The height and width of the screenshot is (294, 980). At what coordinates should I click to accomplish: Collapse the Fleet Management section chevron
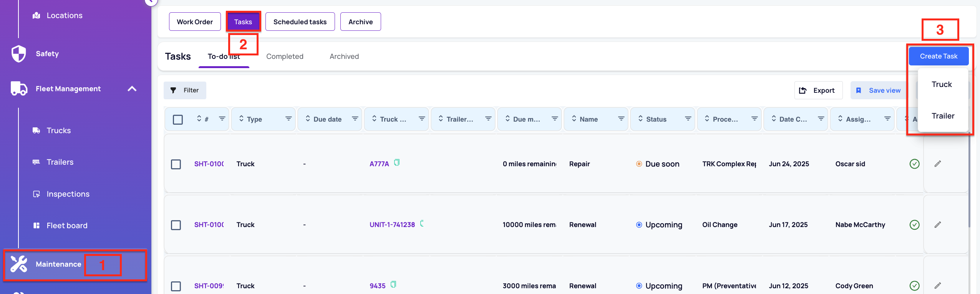coord(132,89)
